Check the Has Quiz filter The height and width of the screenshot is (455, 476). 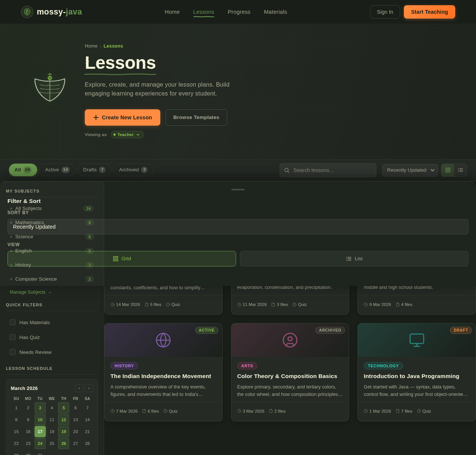tap(12, 337)
